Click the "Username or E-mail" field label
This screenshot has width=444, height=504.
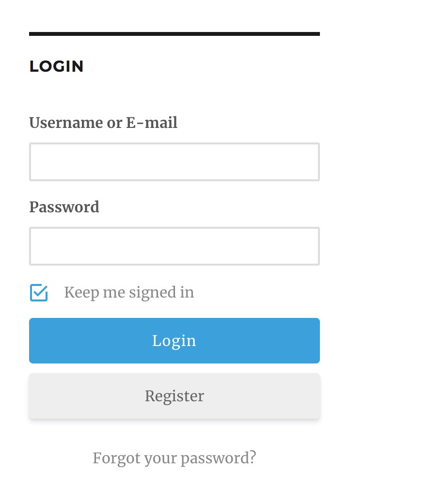pyautogui.click(x=103, y=123)
